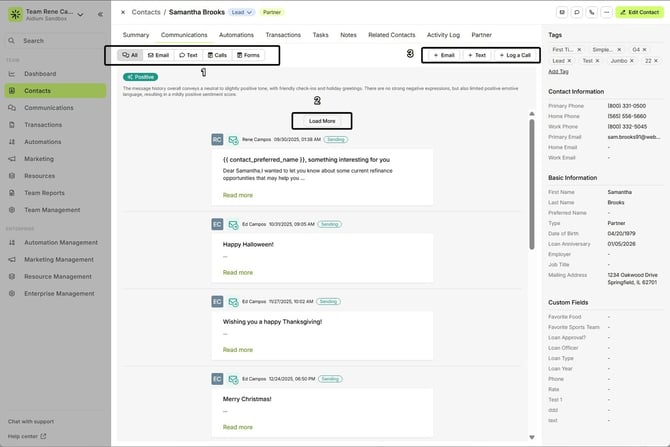Click the chat bubble icon in header

(x=577, y=12)
